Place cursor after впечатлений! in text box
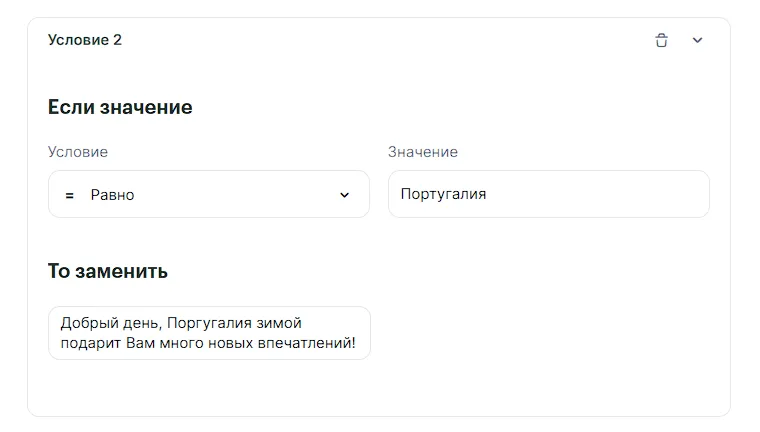 [358, 343]
